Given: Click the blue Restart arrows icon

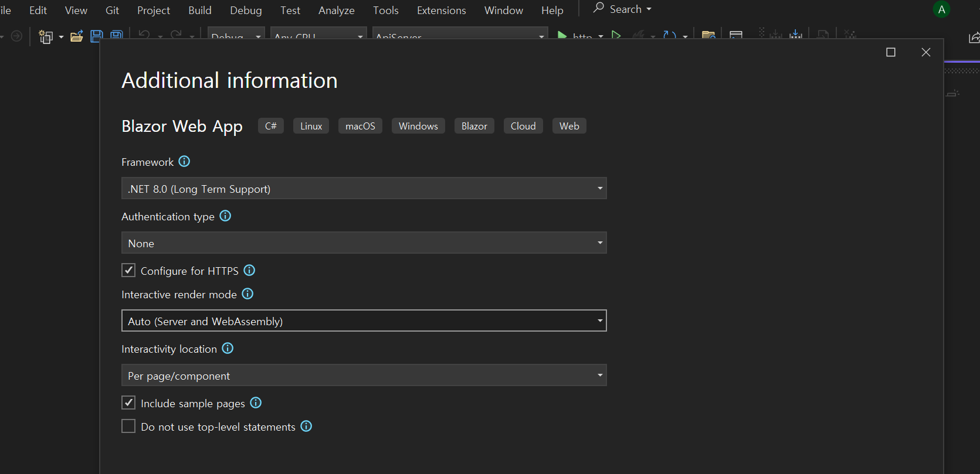Looking at the screenshot, I should 669,36.
